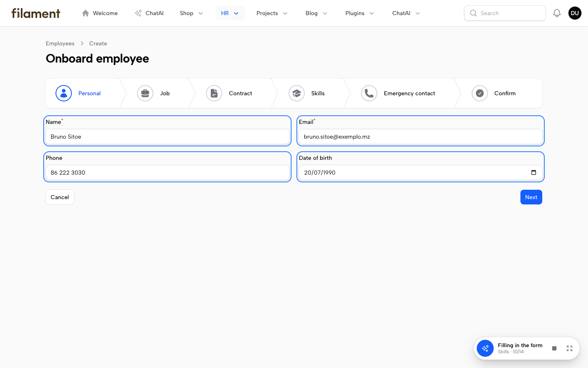This screenshot has width=588, height=368.
Task: Click the search magnifier icon
Action: tap(473, 13)
